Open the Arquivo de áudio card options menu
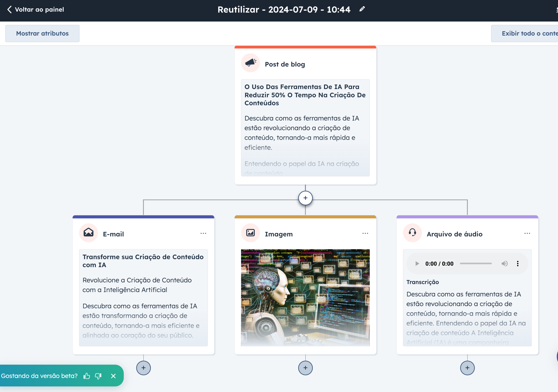Screen dimensions: 558x392 (527, 234)
